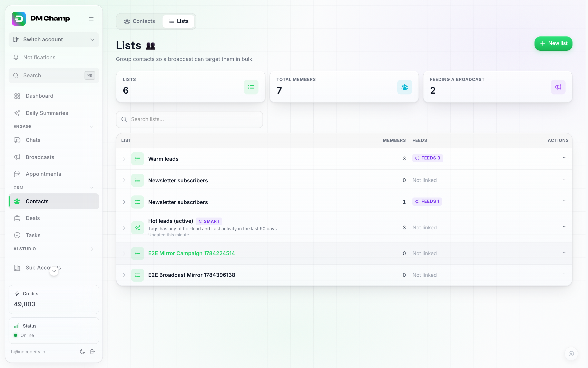Image resolution: width=588 pixels, height=368 pixels.
Task: Select Contacts in the CRM section
Action: (54, 201)
